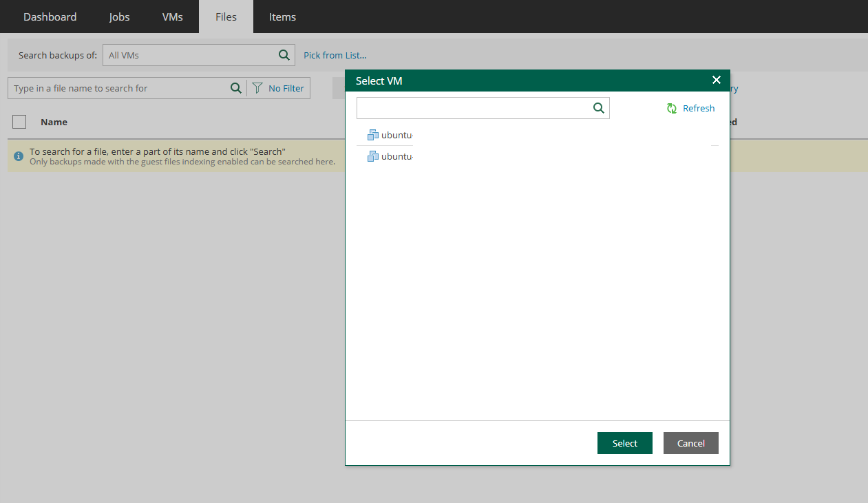Click the No Filter funnel icon

[x=257, y=88]
